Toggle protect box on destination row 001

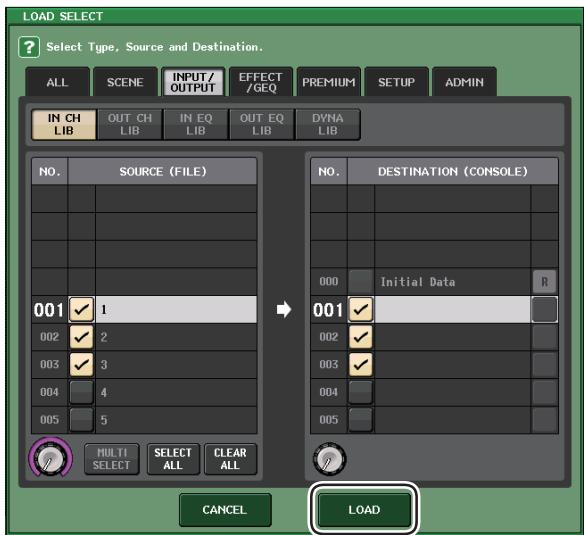[x=545, y=309]
